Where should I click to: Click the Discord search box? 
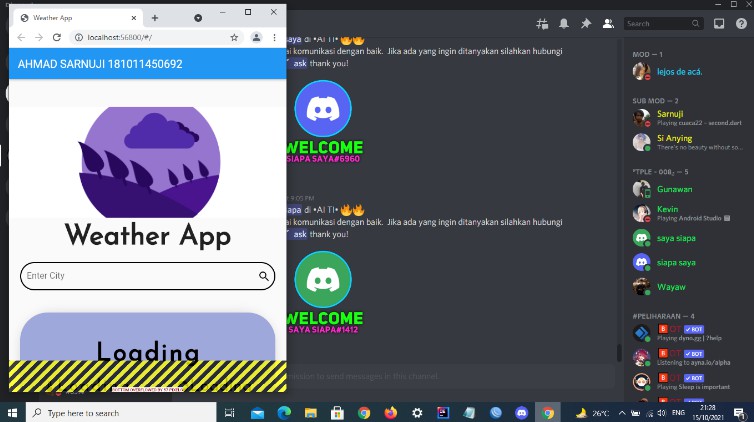tap(663, 24)
